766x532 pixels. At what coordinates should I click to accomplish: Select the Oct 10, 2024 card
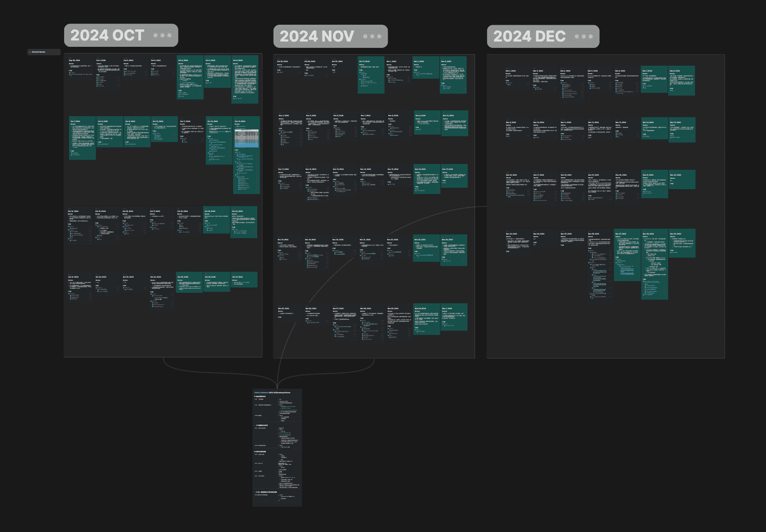point(165,129)
